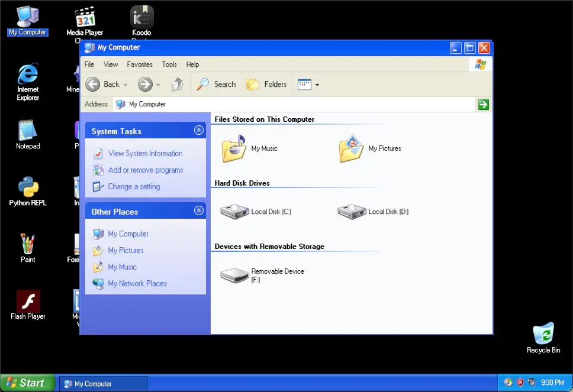Open the Forward history dropdown arrow
The height and width of the screenshot is (392, 573).
coord(158,85)
